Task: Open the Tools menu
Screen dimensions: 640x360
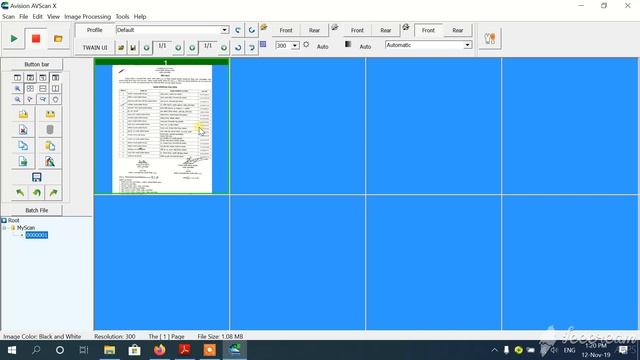Action: 122,17
